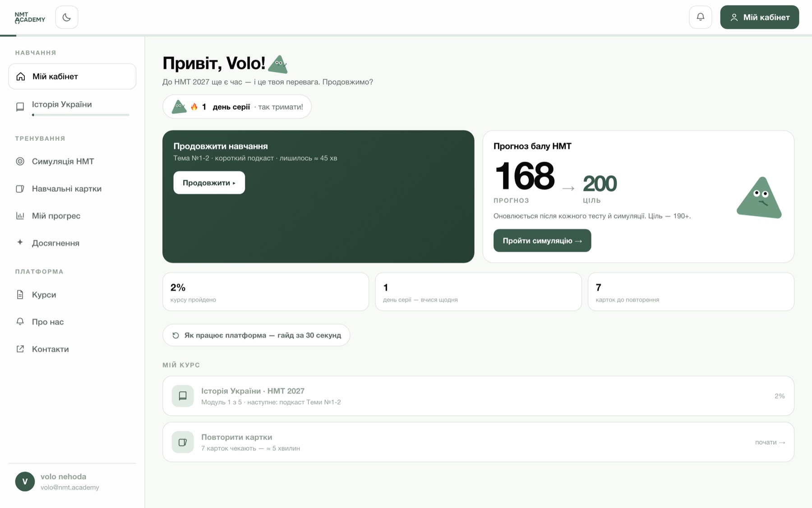Start Повторити картки via почати arrow
This screenshot has height=508, width=812.
770,442
